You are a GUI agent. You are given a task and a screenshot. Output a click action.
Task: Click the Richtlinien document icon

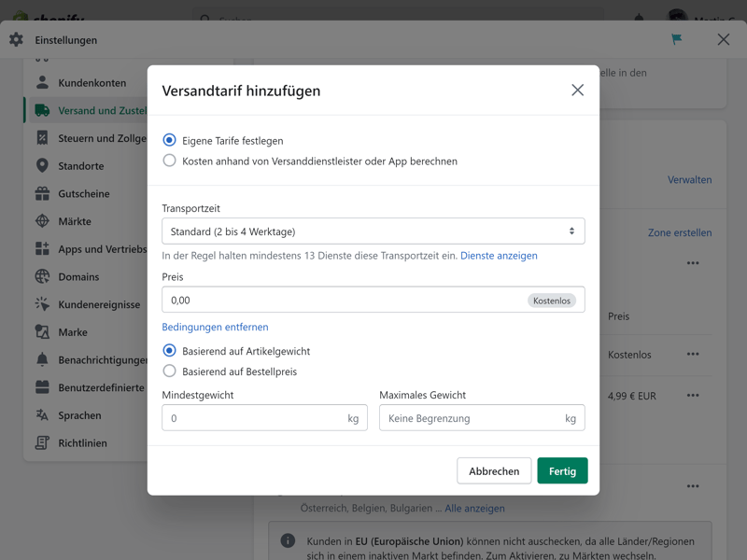pyautogui.click(x=42, y=442)
